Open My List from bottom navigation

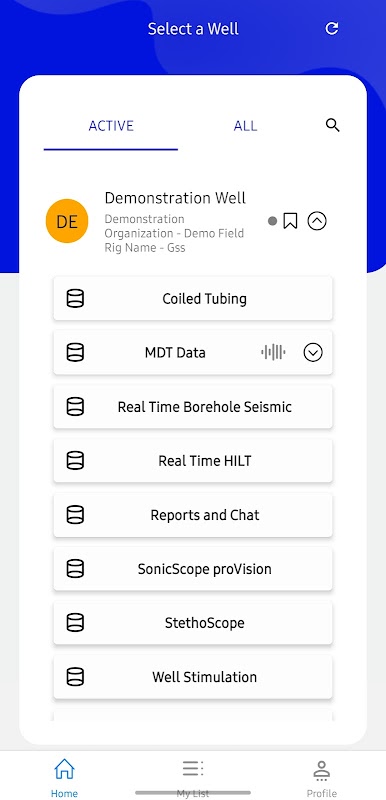193,778
